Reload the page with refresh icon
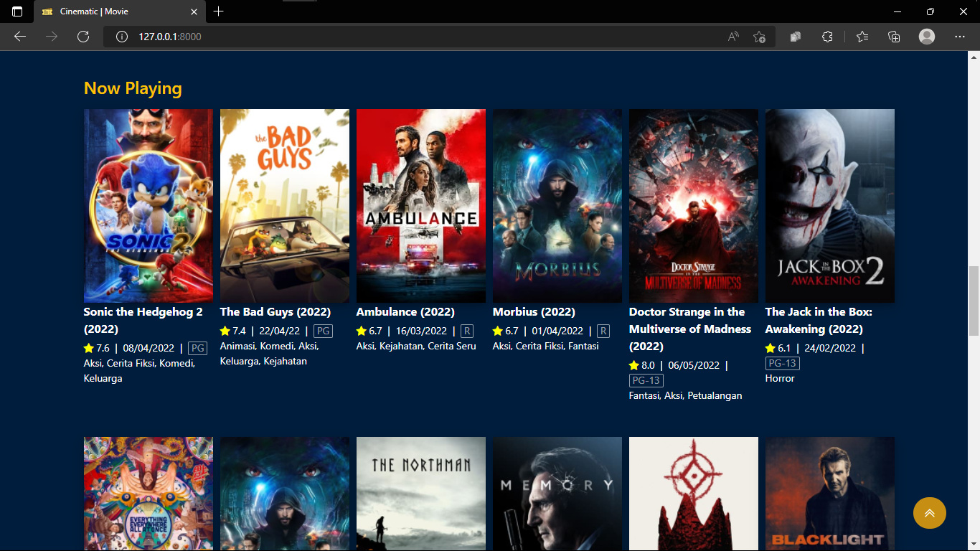The height and width of the screenshot is (551, 980). 83,37
